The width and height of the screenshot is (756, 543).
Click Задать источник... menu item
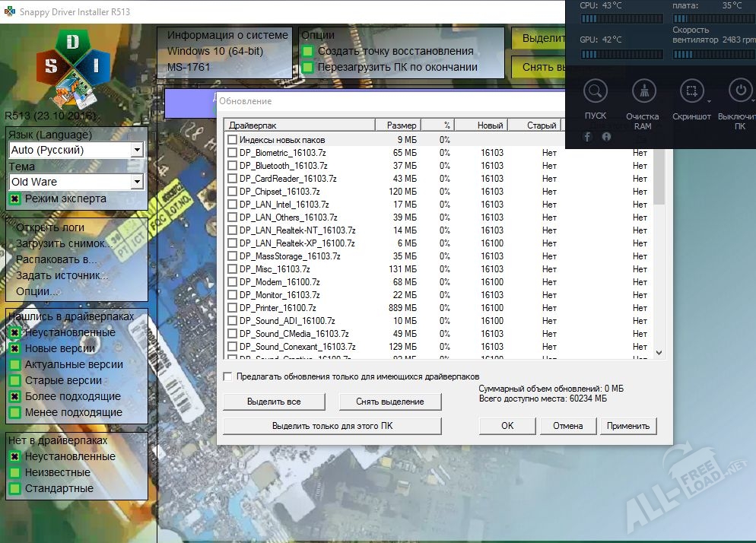pos(62,275)
